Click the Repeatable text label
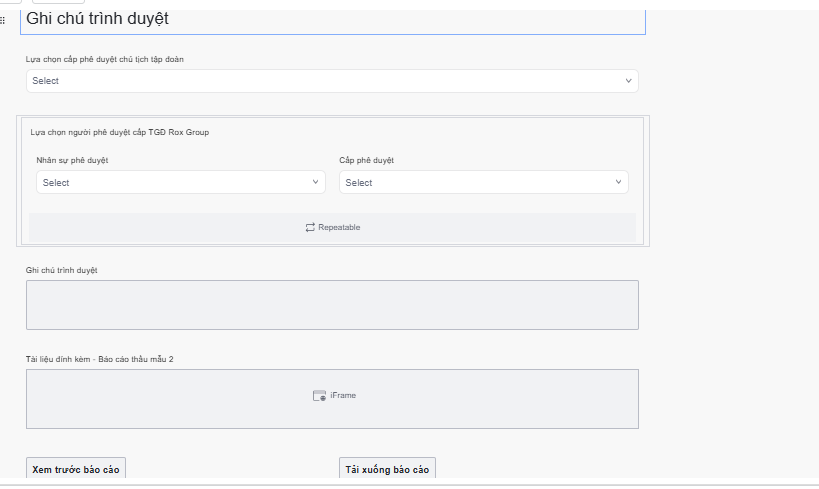 click(339, 228)
